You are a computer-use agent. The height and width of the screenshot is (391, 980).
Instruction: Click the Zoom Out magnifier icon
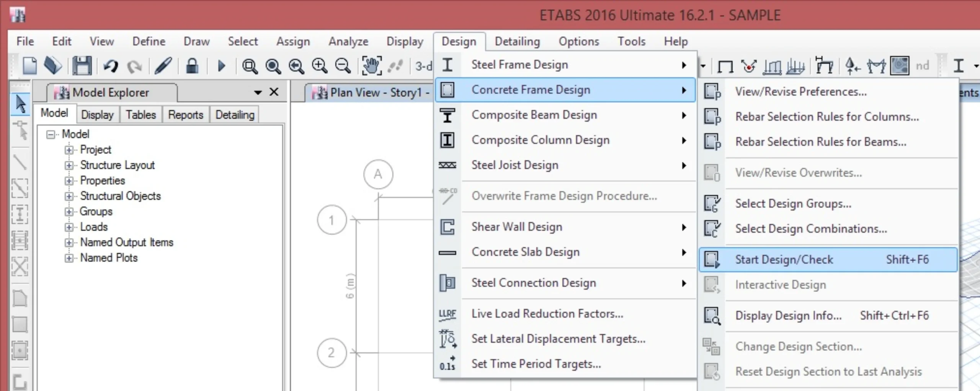coord(343,66)
